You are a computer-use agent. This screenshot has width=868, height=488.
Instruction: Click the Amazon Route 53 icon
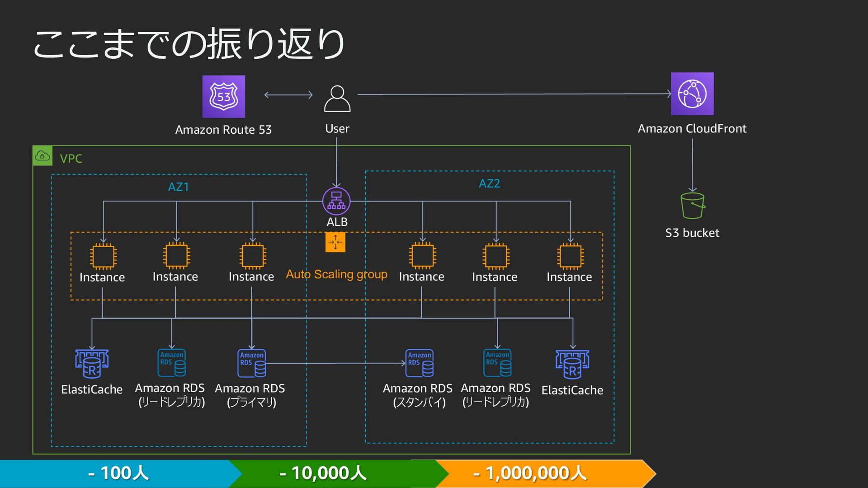(x=223, y=96)
